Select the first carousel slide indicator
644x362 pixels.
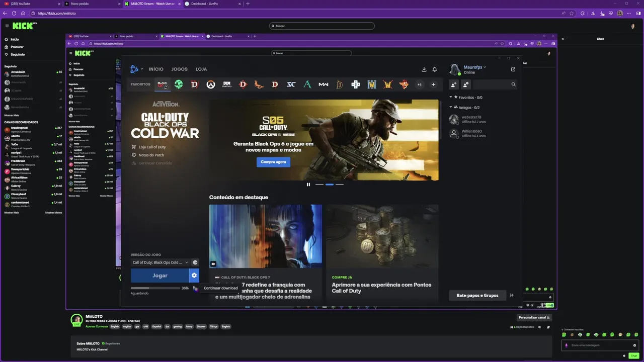(x=319, y=185)
